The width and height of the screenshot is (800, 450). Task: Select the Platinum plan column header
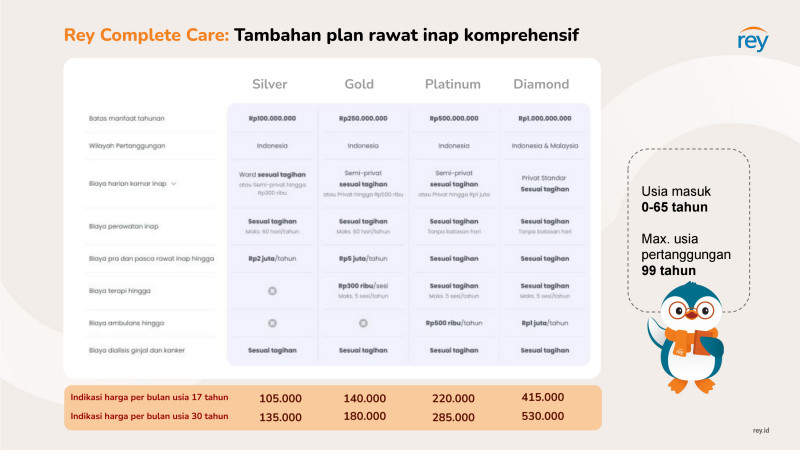point(453,84)
